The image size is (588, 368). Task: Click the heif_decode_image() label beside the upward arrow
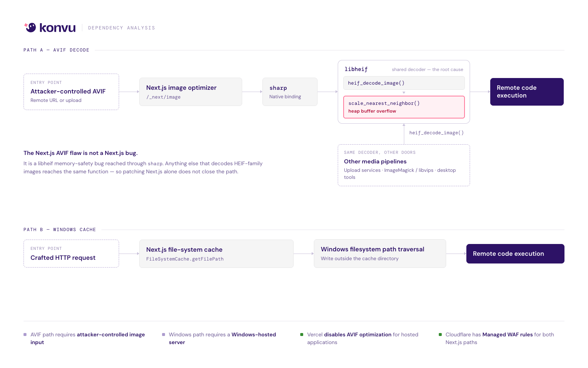pos(437,133)
